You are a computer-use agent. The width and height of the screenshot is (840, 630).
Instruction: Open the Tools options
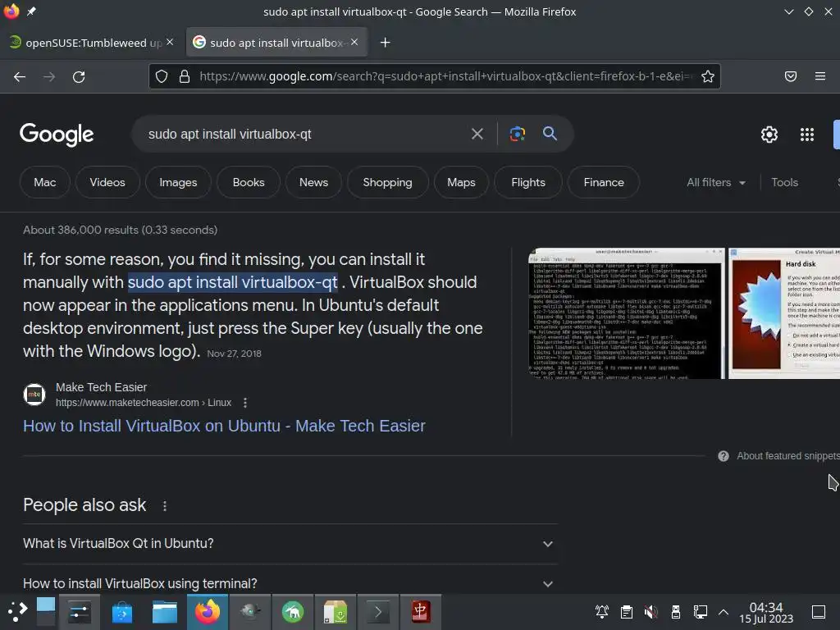[784, 183]
